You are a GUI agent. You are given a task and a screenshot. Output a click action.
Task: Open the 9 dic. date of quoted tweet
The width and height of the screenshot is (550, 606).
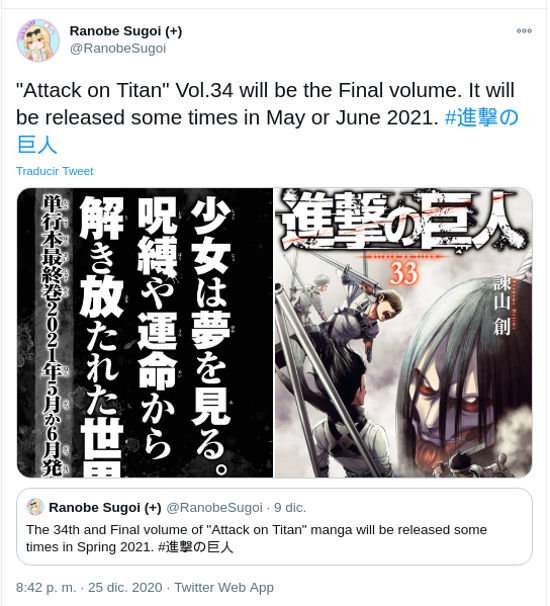click(290, 507)
